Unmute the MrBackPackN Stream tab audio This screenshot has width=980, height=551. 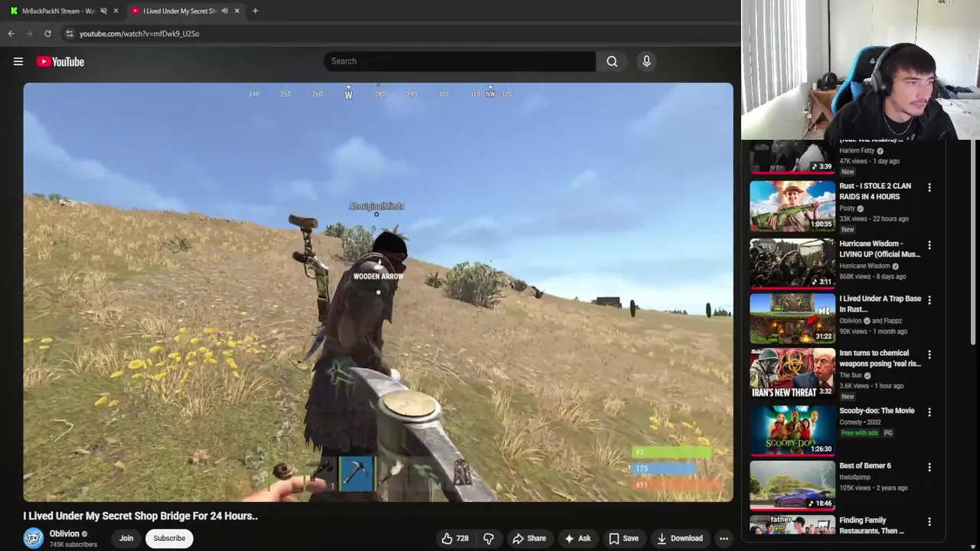103,11
